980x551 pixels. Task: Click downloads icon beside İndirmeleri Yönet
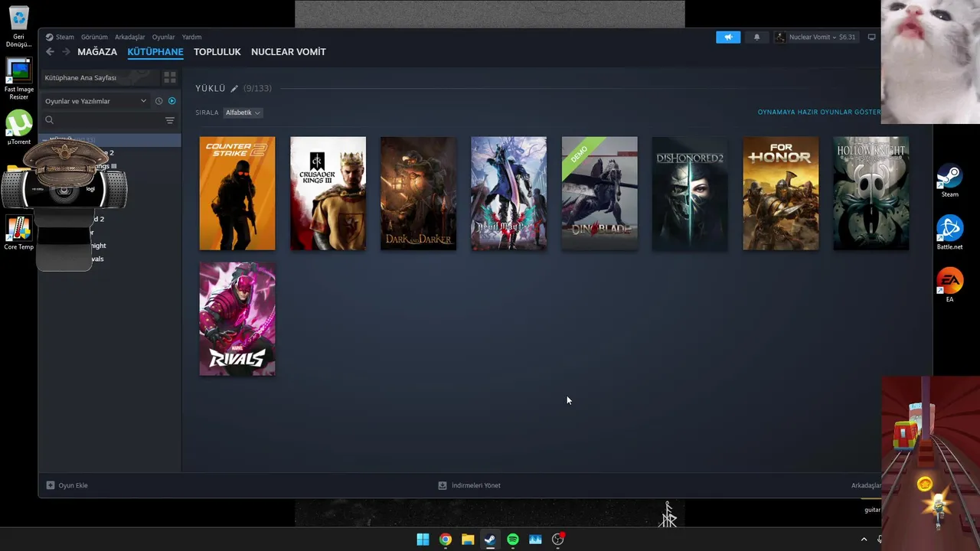442,485
